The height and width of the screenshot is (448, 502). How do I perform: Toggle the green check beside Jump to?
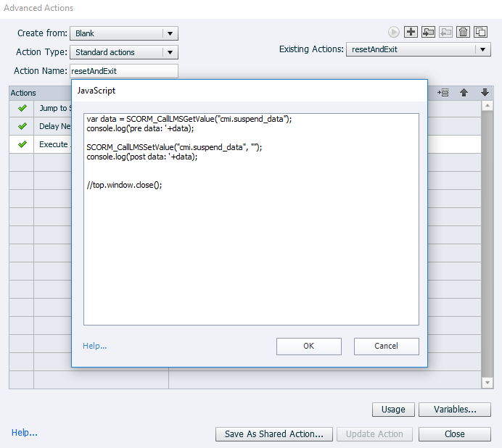click(22, 108)
